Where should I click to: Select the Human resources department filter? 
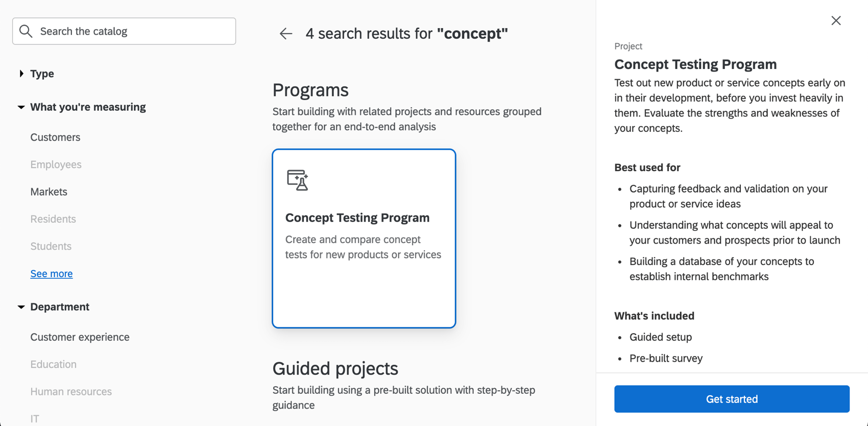pos(71,391)
